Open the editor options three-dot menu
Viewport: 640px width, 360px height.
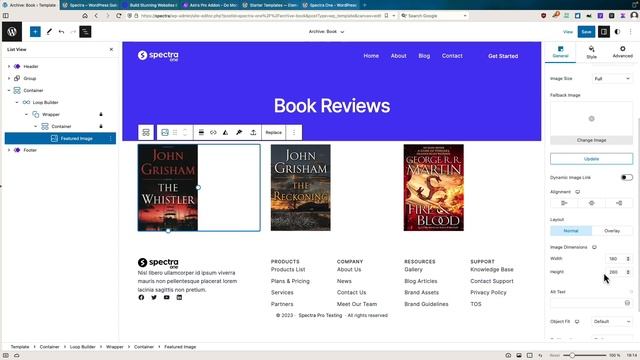click(x=630, y=31)
